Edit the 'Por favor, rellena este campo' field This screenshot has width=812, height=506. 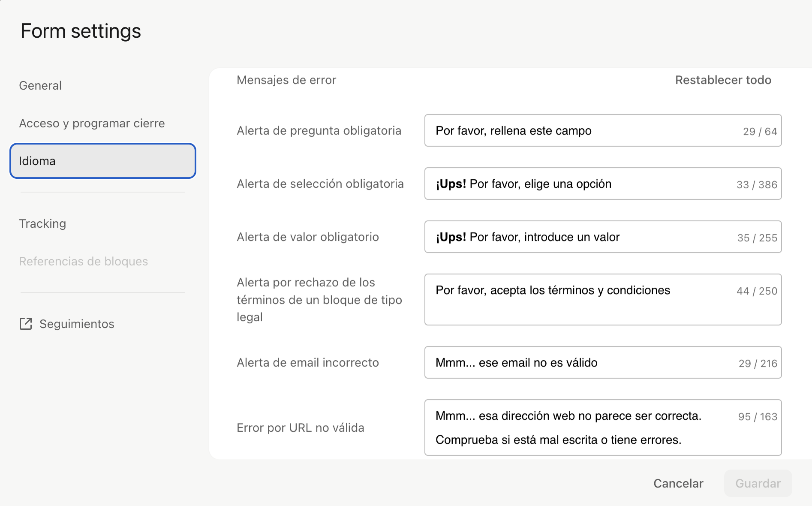[603, 130]
